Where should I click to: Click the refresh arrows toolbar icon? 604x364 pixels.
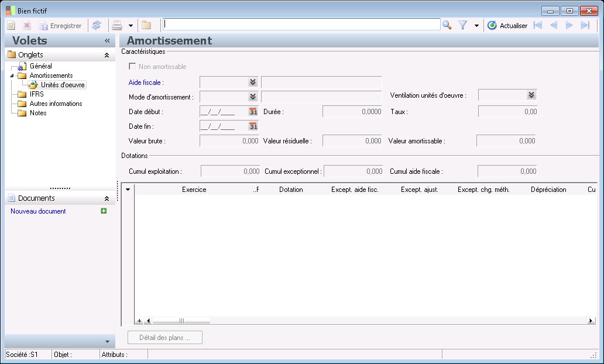[97, 25]
